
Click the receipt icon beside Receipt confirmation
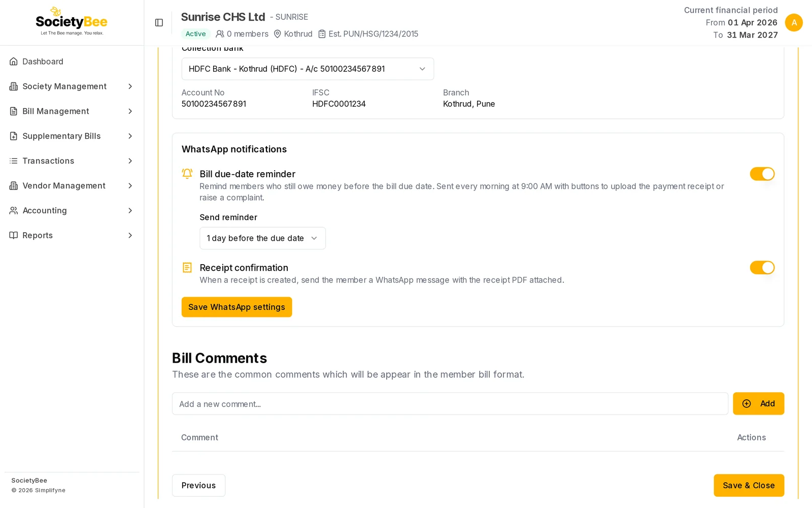pyautogui.click(x=187, y=267)
